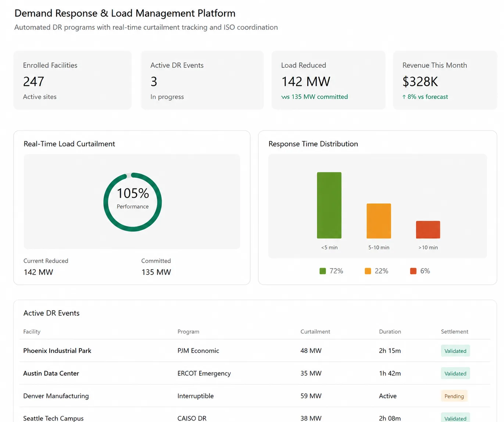The image size is (504, 422).
Task: Click the In progress caption
Action: [x=167, y=97]
